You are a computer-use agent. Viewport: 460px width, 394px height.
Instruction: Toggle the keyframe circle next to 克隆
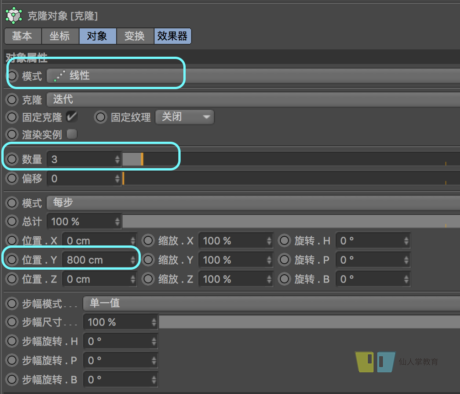coord(12,100)
